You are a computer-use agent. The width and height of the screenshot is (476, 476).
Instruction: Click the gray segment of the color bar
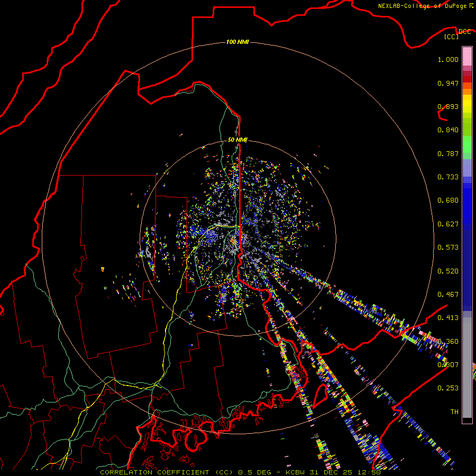point(467,368)
